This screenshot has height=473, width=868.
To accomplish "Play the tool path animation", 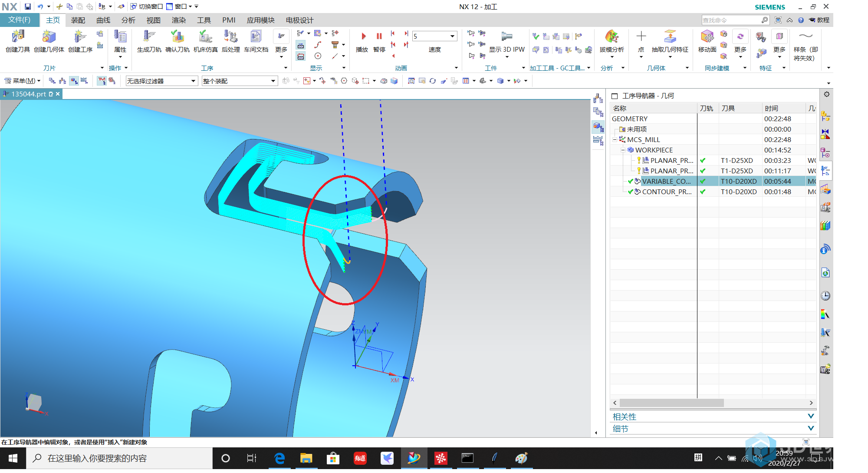I will point(363,36).
